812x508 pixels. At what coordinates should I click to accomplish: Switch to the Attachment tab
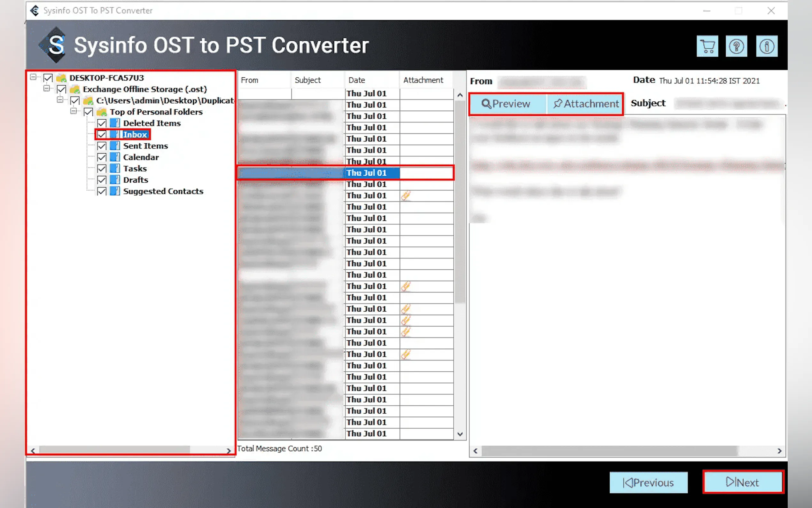click(x=586, y=104)
